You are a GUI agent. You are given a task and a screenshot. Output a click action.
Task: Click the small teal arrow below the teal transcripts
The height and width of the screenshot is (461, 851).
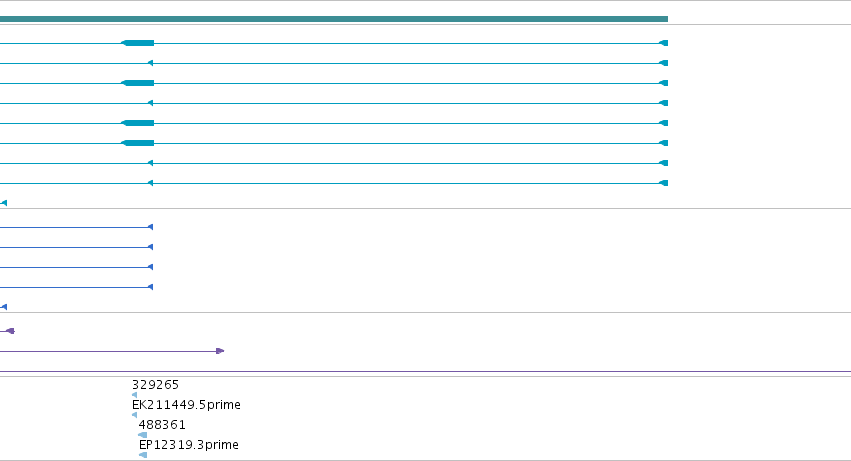tap(4, 203)
